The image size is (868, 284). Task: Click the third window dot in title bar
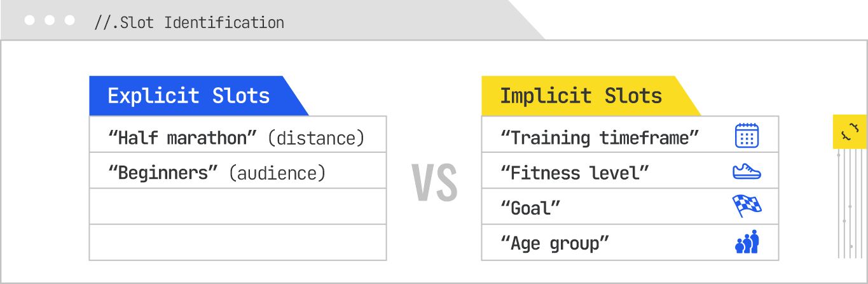coord(70,20)
